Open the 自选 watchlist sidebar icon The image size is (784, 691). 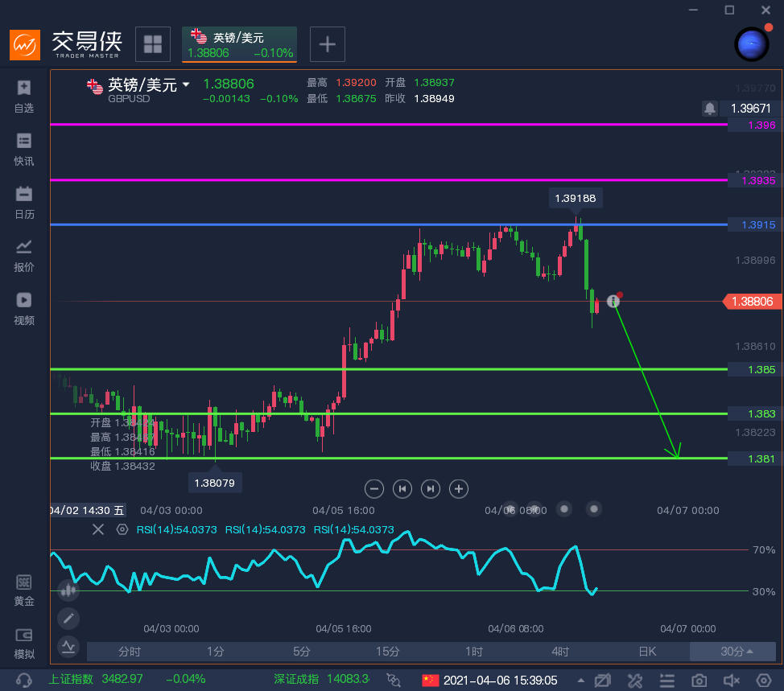click(23, 97)
